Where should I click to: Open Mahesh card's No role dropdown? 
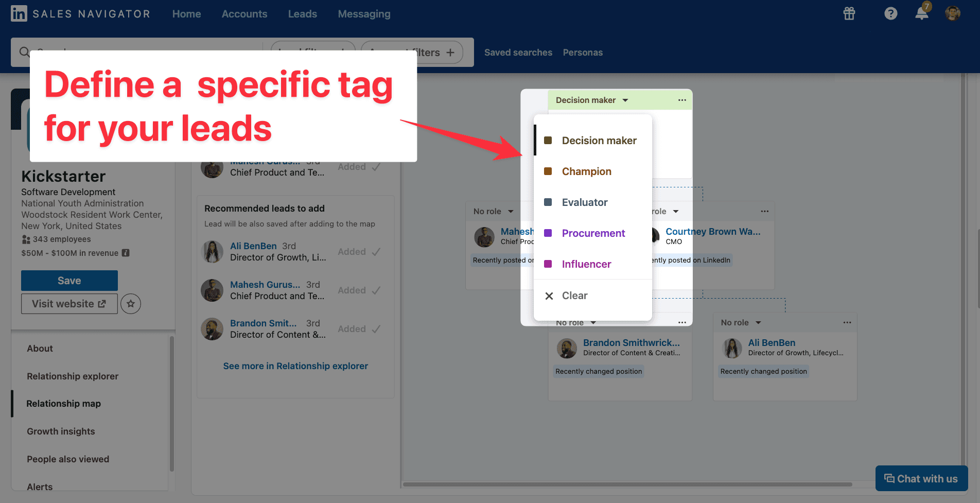click(494, 211)
